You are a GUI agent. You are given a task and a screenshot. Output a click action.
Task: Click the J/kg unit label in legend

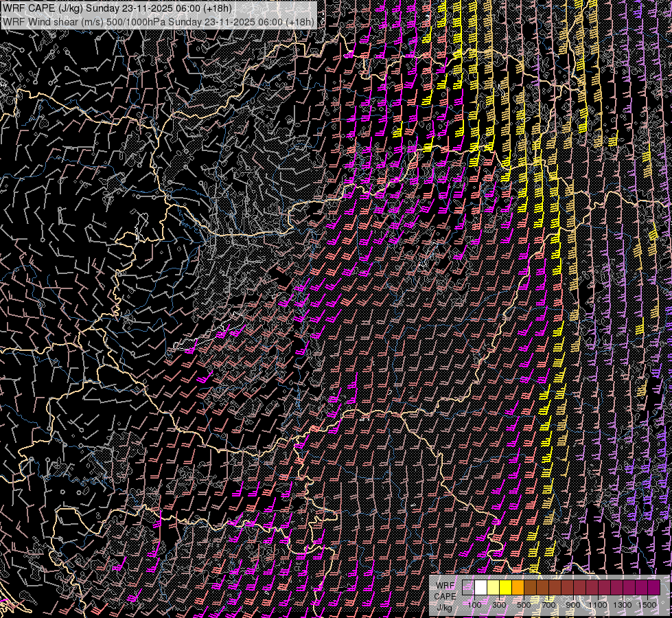coord(444,607)
